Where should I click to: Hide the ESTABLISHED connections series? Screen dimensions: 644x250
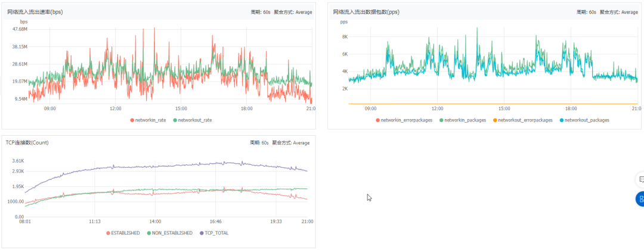tap(122, 233)
